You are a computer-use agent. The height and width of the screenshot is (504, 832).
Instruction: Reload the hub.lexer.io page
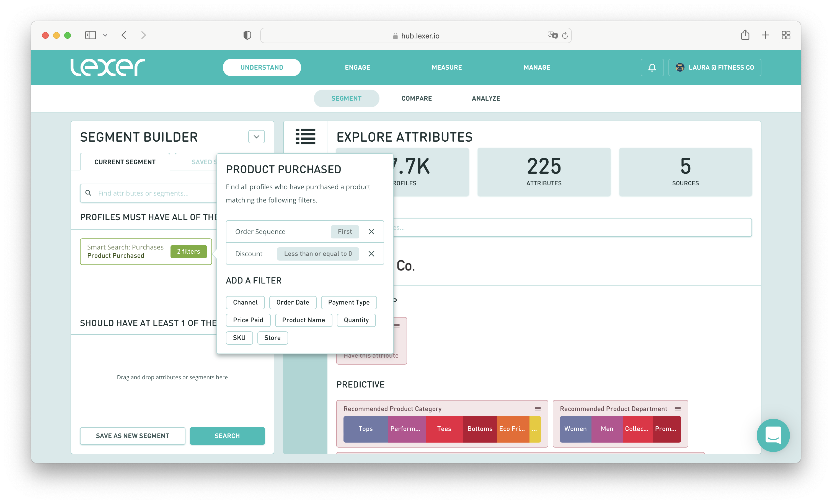pyautogui.click(x=565, y=35)
